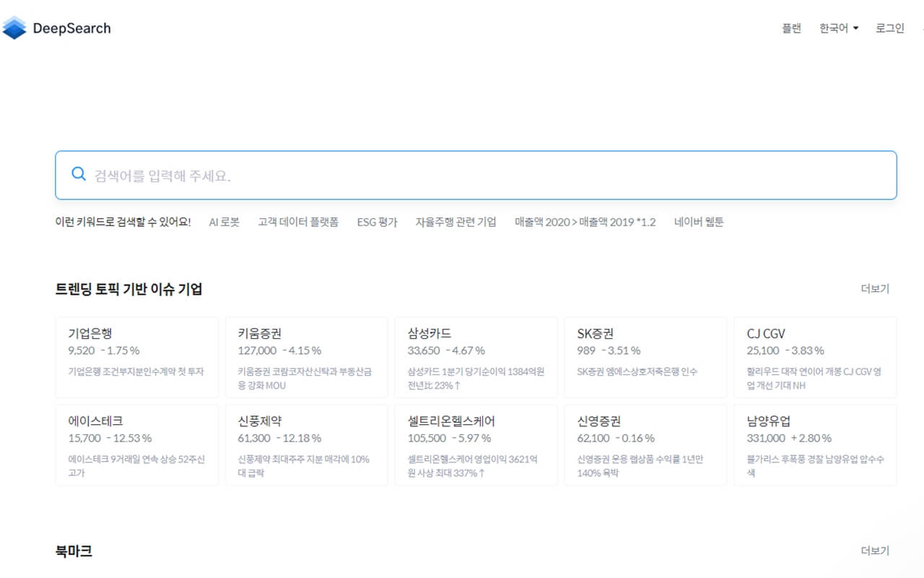Click the 셀트리온헬스케어 영업이익 3621억 headline

472,466
